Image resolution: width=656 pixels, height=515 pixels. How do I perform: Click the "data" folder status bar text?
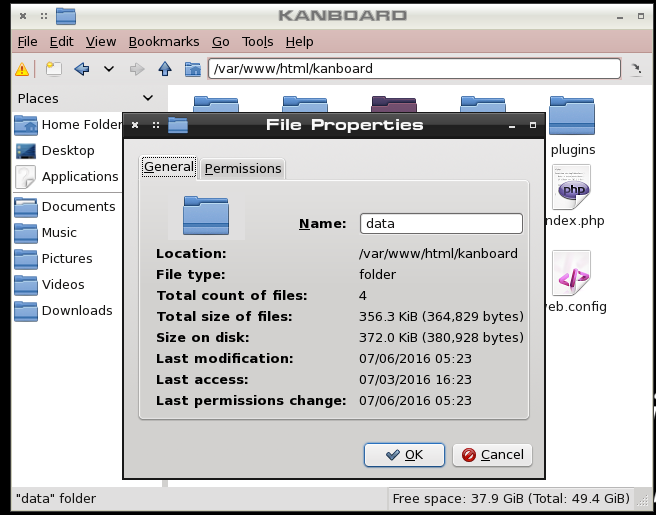point(56,499)
